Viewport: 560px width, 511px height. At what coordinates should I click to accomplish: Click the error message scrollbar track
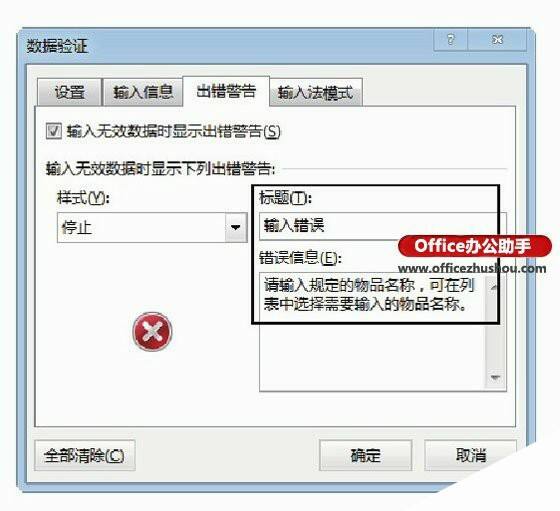point(495,332)
